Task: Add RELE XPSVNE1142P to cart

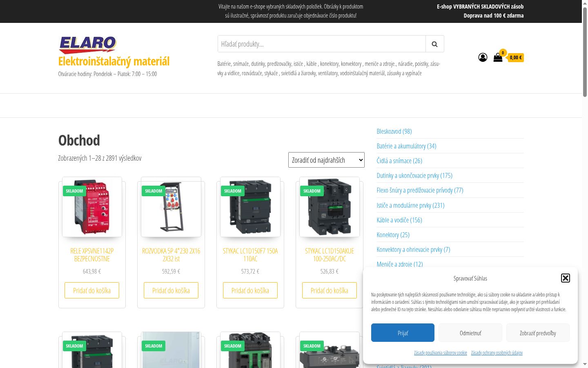Action: click(x=92, y=290)
